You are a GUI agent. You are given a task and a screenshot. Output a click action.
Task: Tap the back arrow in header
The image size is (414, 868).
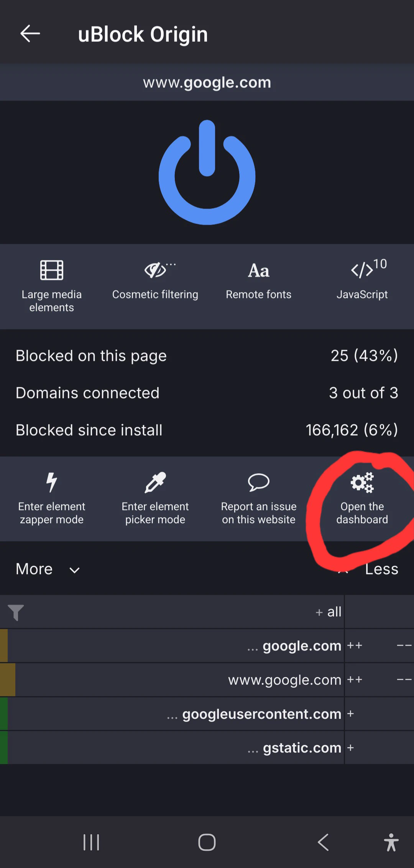30,34
